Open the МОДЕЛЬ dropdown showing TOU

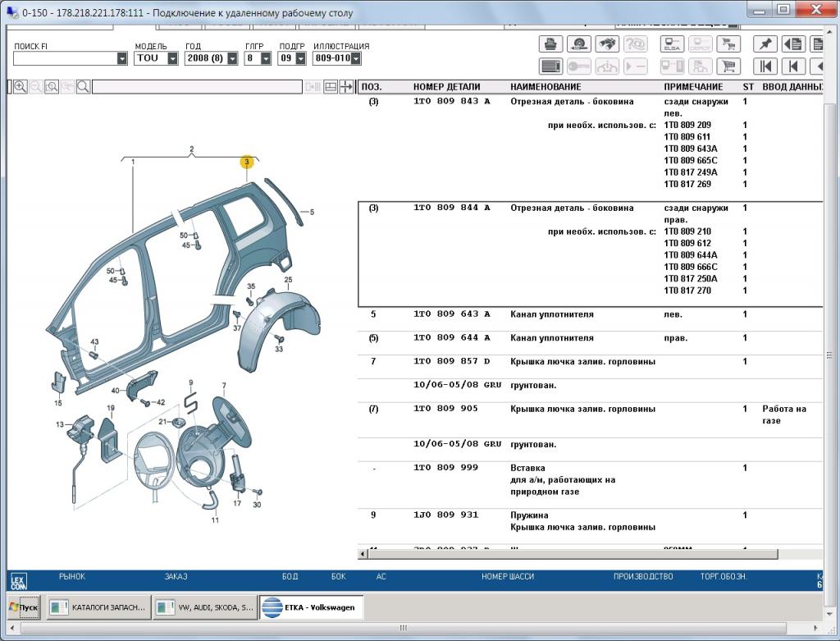coord(172,58)
